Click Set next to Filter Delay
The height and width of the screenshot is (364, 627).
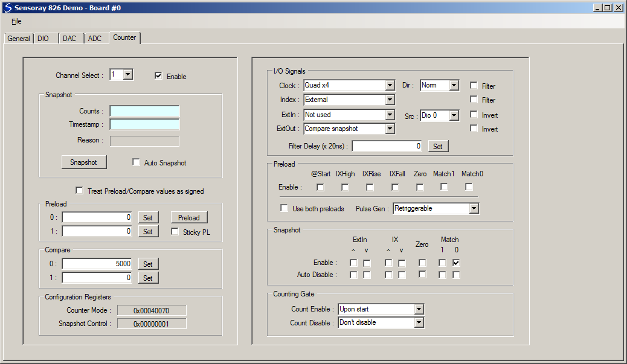439,146
